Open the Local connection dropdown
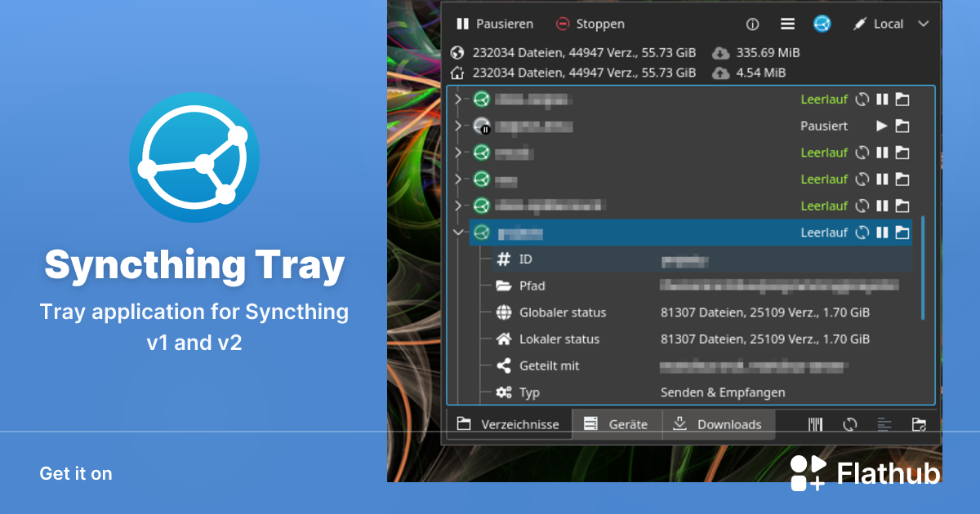The image size is (980, 514). click(x=923, y=24)
